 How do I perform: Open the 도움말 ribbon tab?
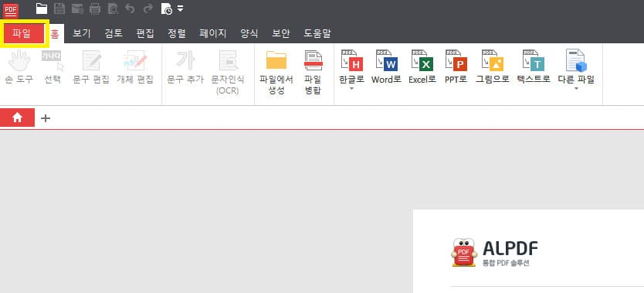[x=317, y=33]
